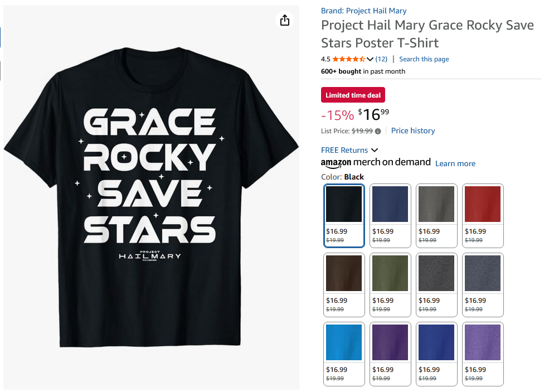Open the Brand: Project Hail Mary link
The width and height of the screenshot is (549, 392).
363,11
